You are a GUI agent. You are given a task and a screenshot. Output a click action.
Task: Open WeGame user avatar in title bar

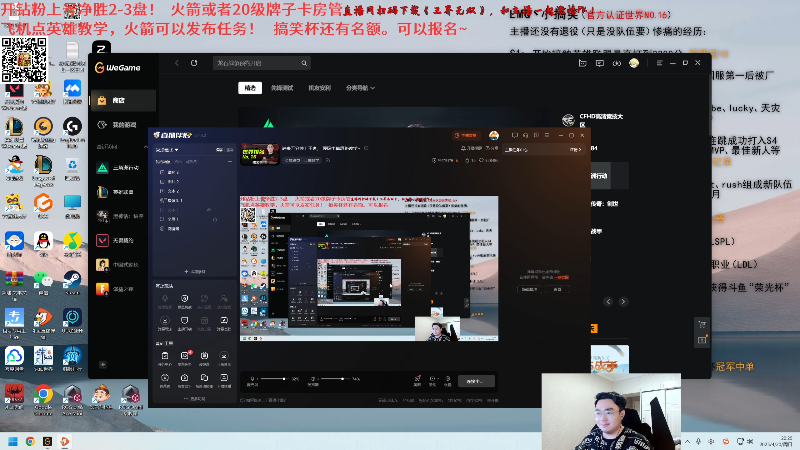tap(634, 63)
